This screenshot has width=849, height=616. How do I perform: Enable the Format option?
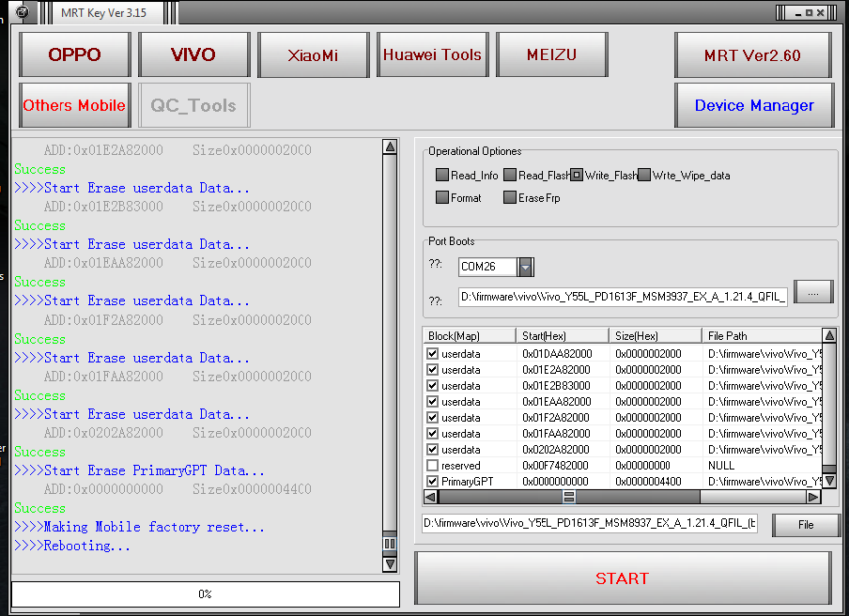442,197
